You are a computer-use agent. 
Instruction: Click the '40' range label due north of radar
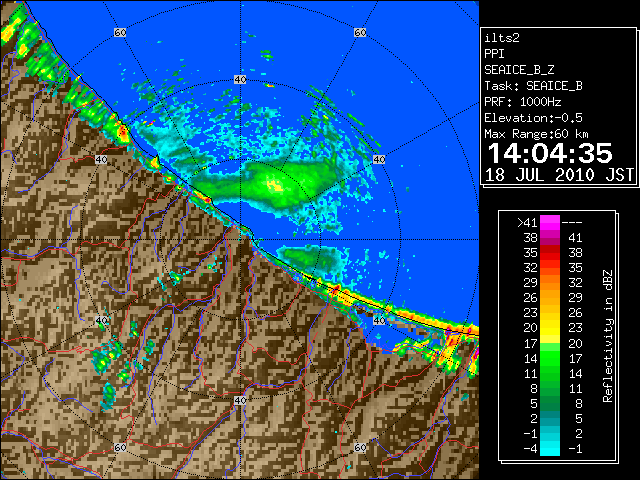point(240,80)
